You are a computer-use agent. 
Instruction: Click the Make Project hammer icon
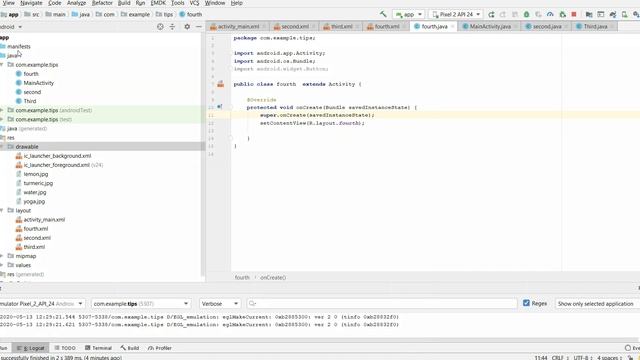383,14
